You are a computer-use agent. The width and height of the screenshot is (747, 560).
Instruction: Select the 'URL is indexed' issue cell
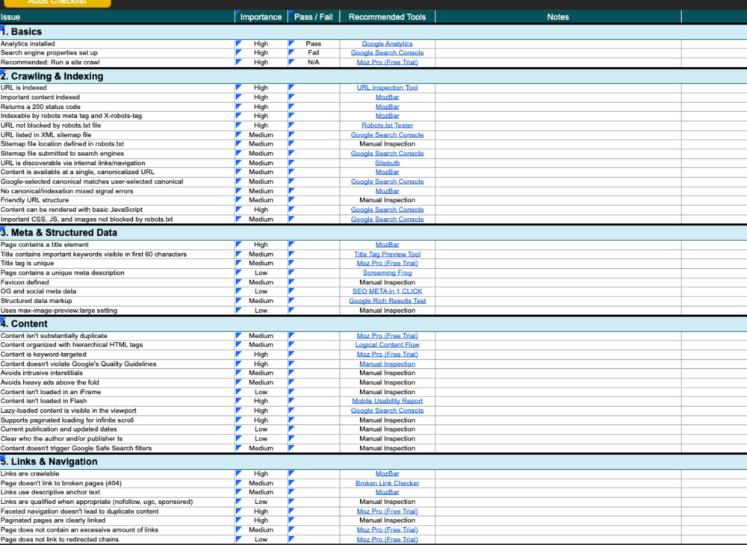pyautogui.click(x=117, y=87)
